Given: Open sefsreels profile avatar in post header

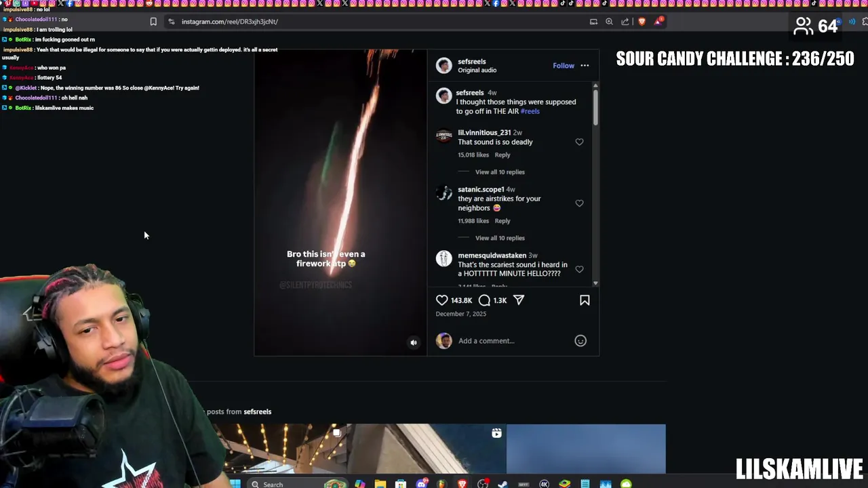Looking at the screenshot, I should 444,66.
